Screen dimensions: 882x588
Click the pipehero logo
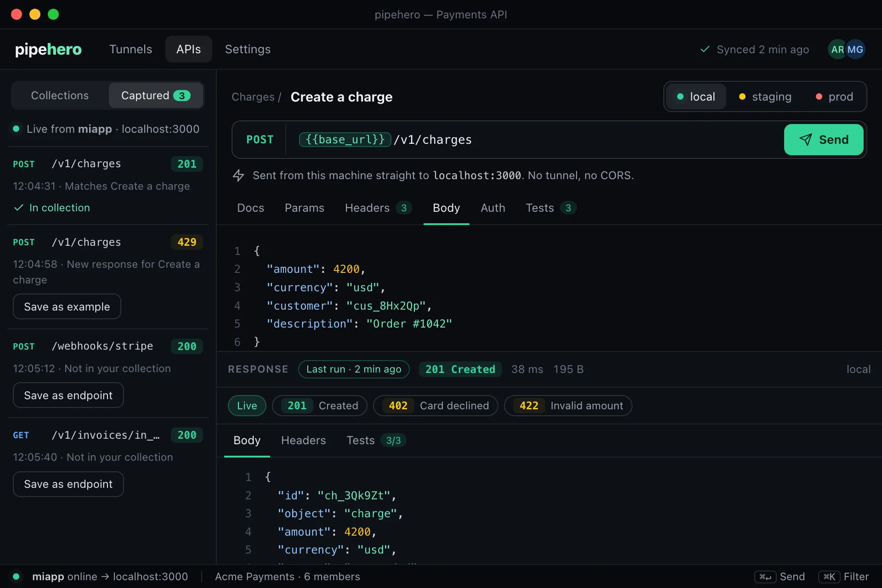48,49
